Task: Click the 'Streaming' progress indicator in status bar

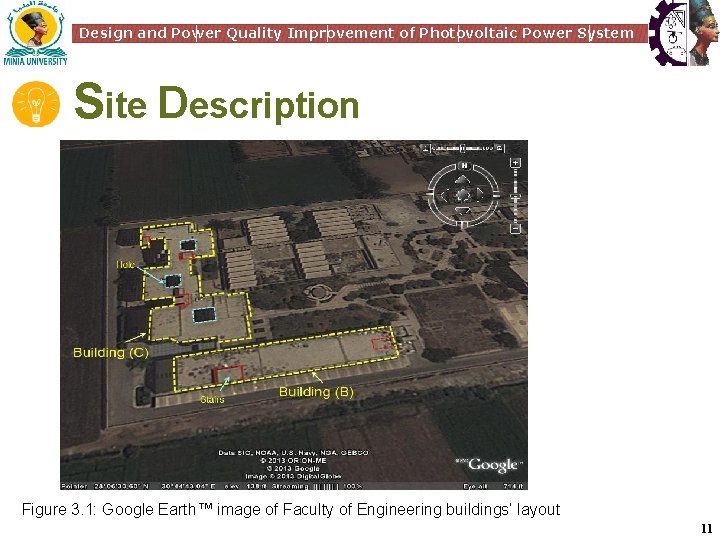Action: tap(316, 486)
